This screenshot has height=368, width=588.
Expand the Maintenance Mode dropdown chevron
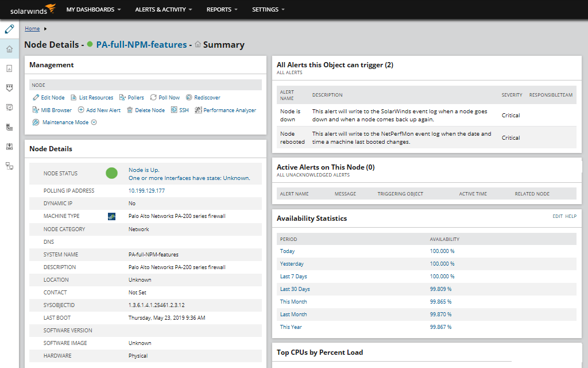tap(94, 122)
